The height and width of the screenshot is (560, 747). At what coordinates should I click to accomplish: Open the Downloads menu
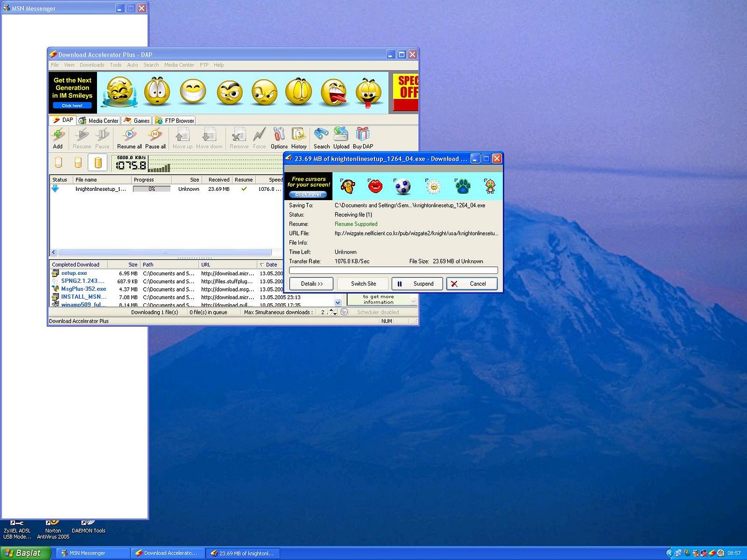[92, 65]
